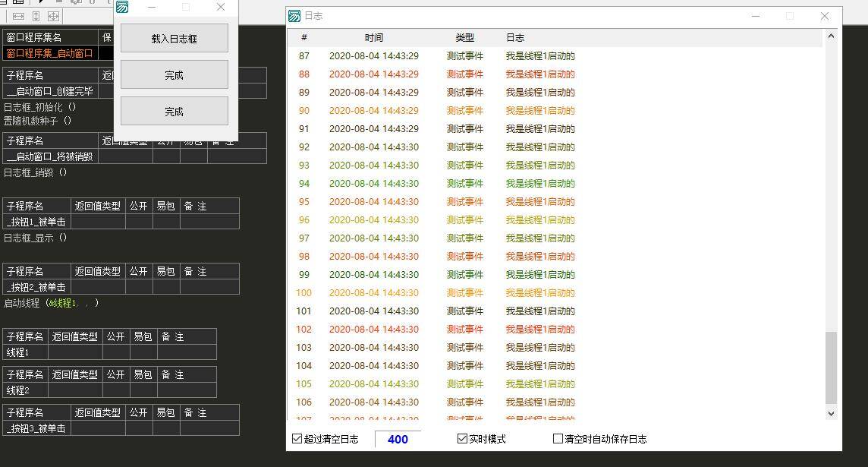Screen dimensions: 868x467
Task: Select the make-equal-heights alignment icon
Action: (x=36, y=16)
